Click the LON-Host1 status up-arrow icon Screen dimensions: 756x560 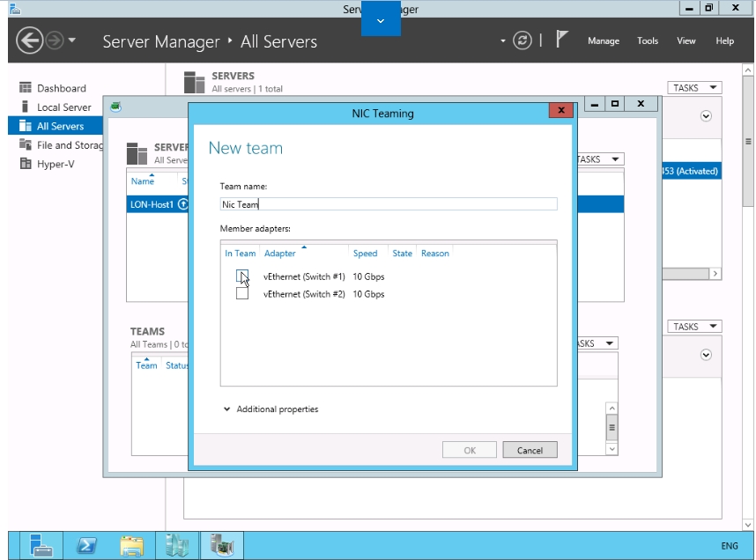182,204
